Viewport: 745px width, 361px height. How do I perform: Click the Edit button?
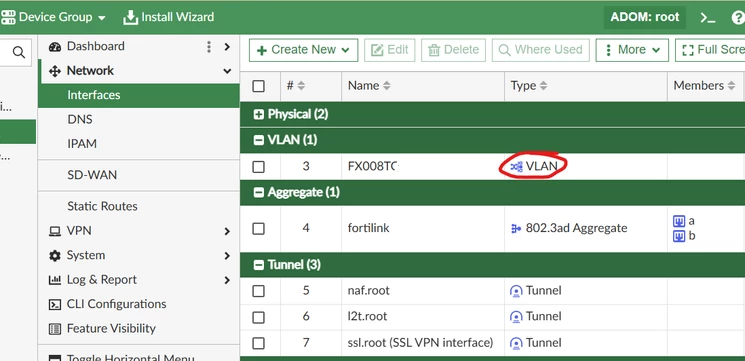tap(390, 50)
